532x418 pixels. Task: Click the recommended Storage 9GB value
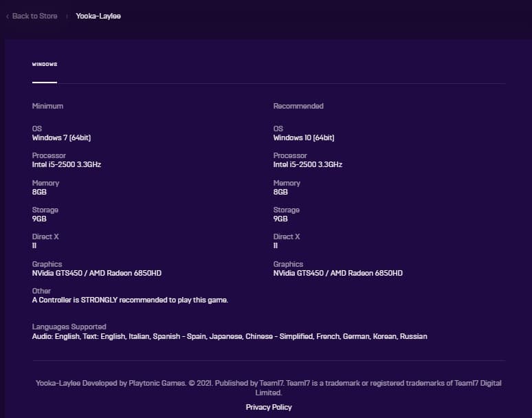pyautogui.click(x=280, y=219)
